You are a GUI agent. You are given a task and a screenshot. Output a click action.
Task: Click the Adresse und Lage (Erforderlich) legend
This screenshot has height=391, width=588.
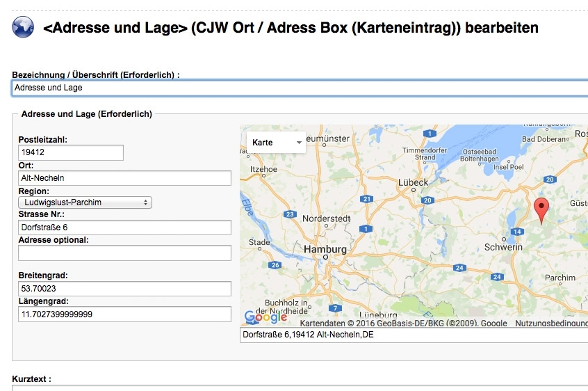(x=87, y=114)
